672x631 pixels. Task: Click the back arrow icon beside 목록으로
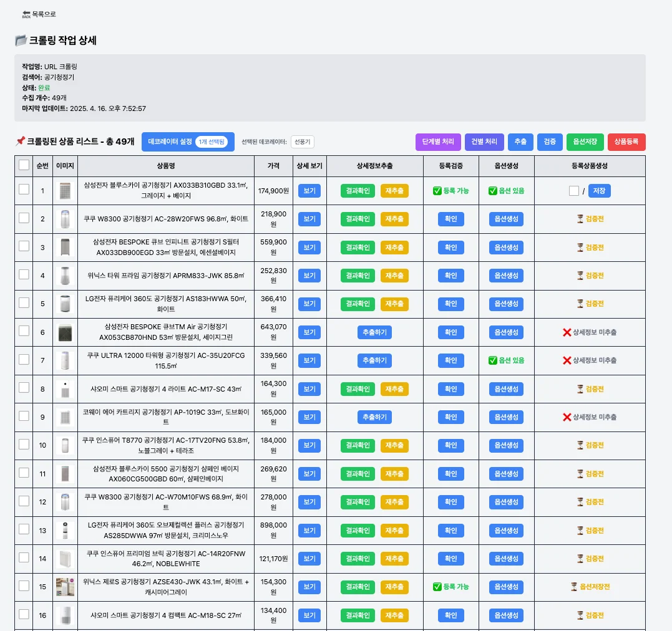pos(26,14)
